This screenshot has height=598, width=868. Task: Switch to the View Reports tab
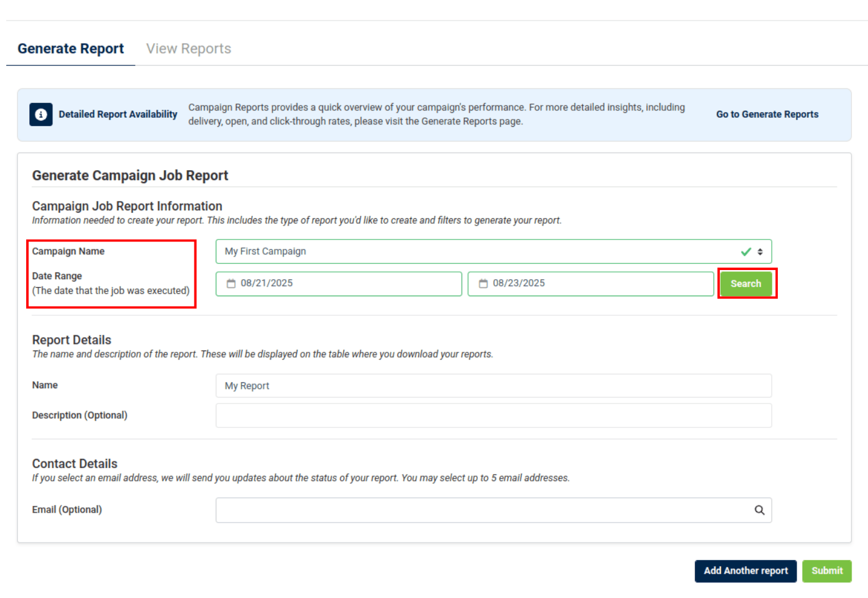click(188, 49)
